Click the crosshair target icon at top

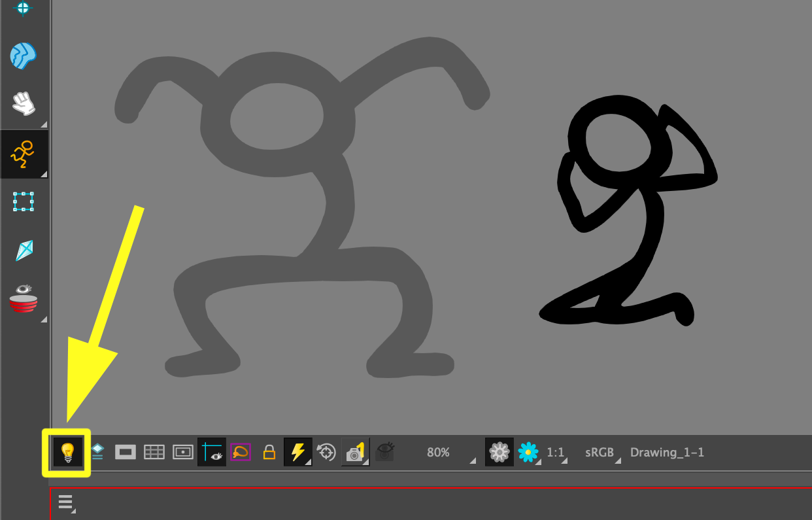(x=23, y=8)
